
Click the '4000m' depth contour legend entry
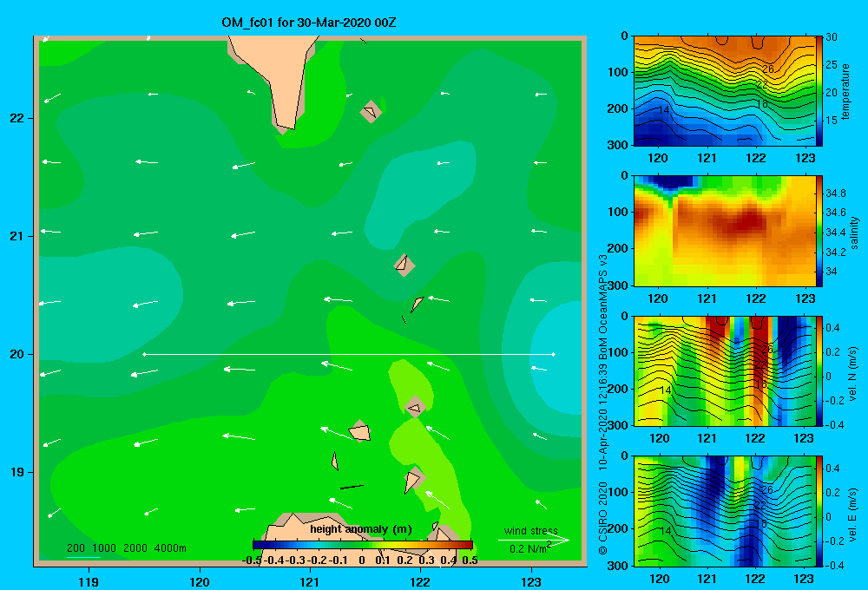click(x=170, y=548)
